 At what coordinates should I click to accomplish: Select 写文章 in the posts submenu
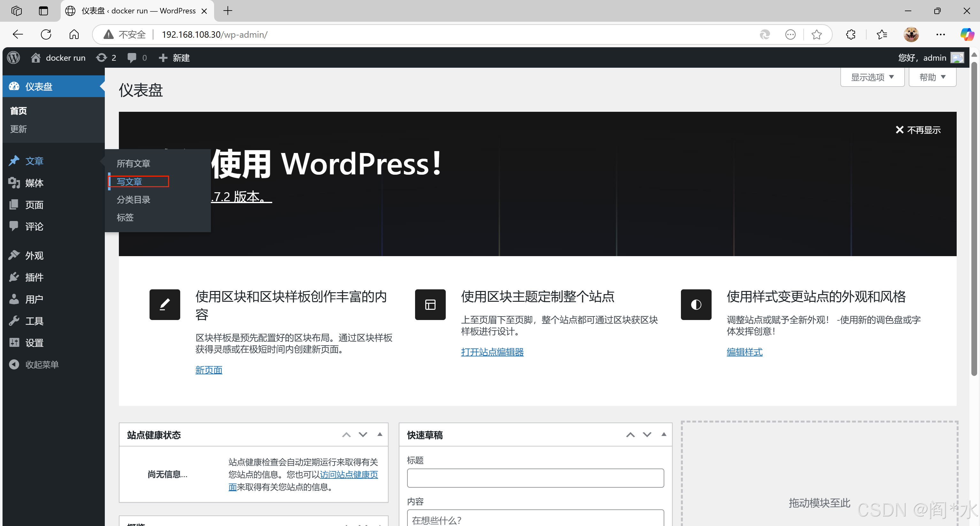coord(129,181)
